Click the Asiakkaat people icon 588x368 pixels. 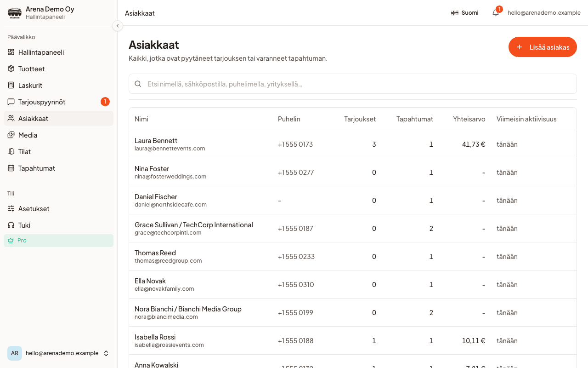[x=11, y=119]
